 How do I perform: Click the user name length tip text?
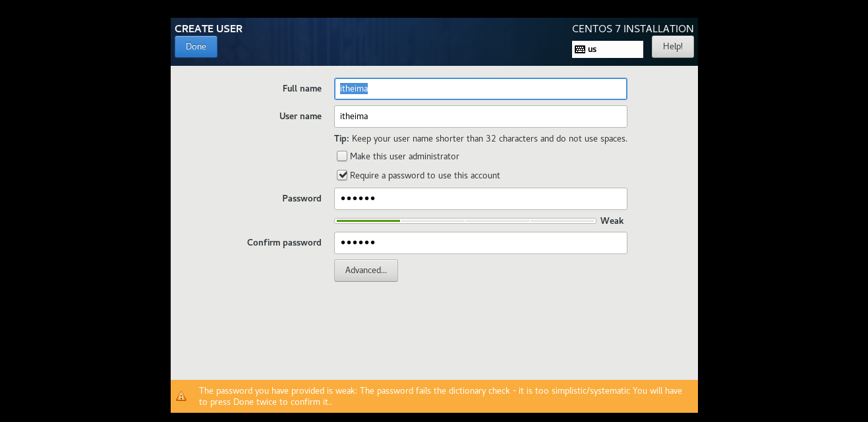tap(480, 139)
